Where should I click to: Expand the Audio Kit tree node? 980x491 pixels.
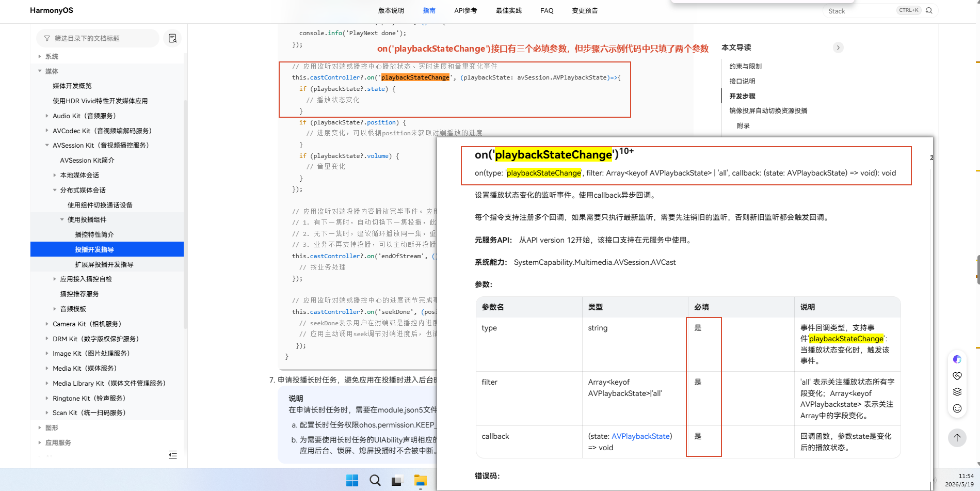(x=47, y=116)
